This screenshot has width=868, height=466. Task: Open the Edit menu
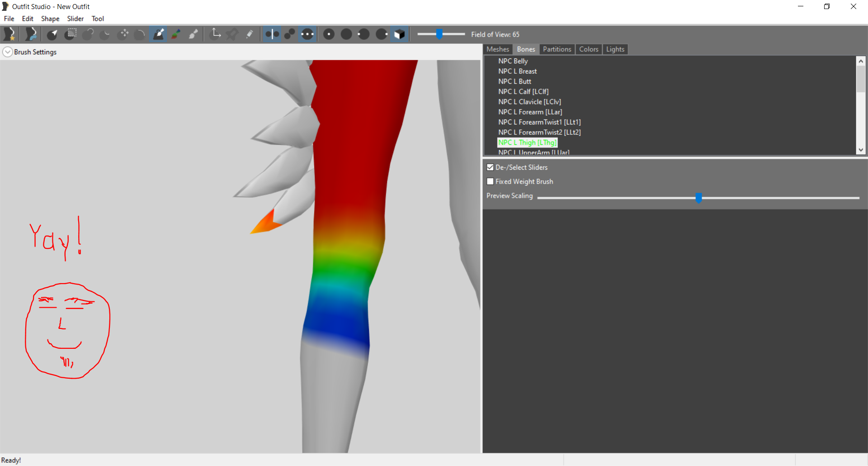pyautogui.click(x=28, y=19)
